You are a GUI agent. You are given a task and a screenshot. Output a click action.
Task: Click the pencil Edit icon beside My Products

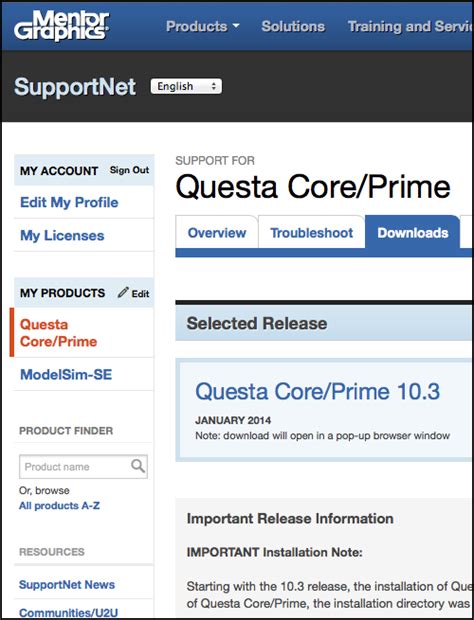[123, 293]
